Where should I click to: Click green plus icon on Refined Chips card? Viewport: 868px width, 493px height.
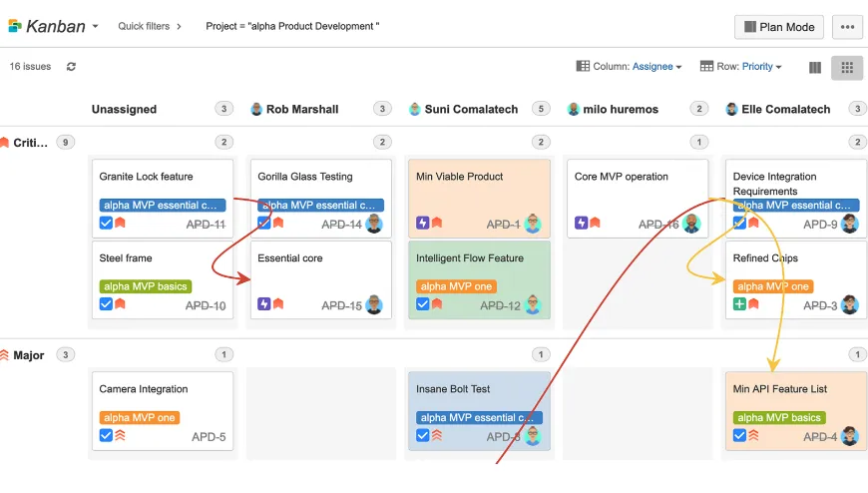[x=739, y=304]
